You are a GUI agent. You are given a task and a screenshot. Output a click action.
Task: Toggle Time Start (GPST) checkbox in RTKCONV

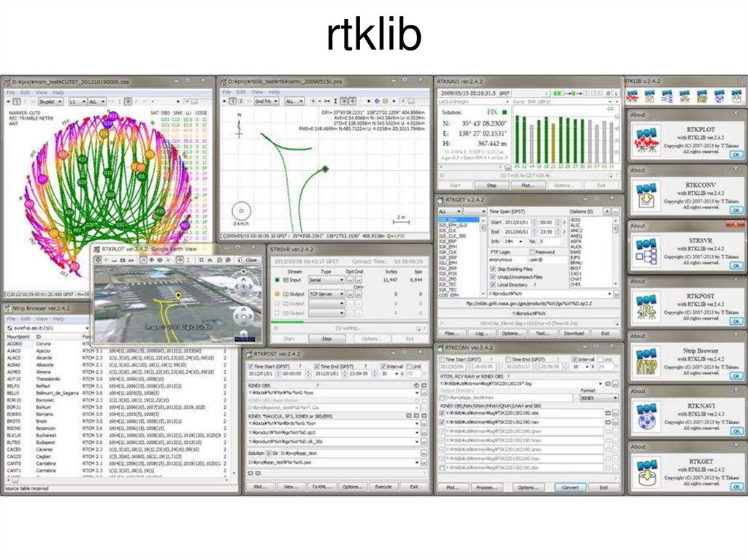pos(442,359)
